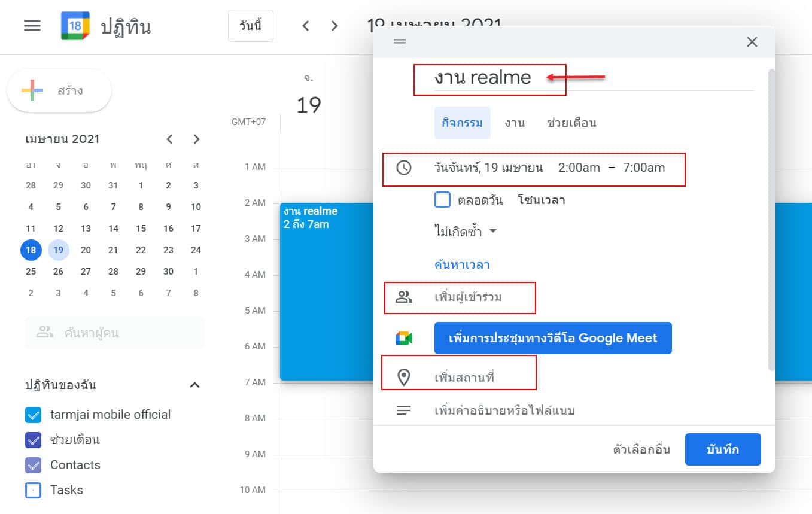Select day 11 in mini calendar
The height and width of the screenshot is (514, 812).
pos(31,229)
